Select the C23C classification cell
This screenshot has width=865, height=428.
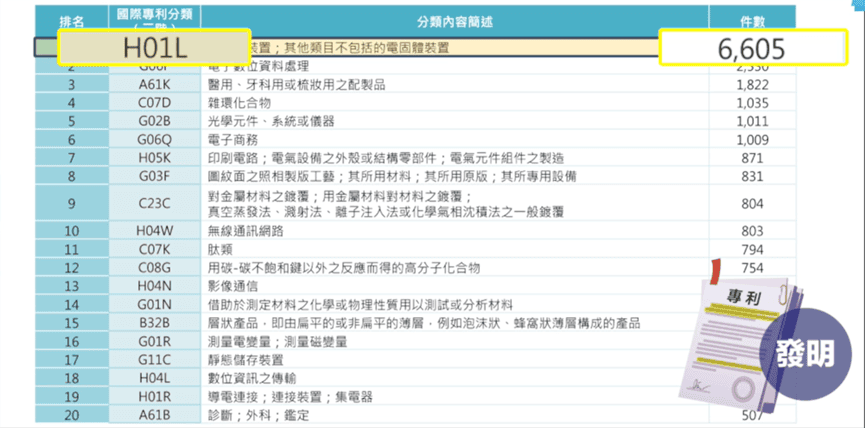pyautogui.click(x=155, y=203)
